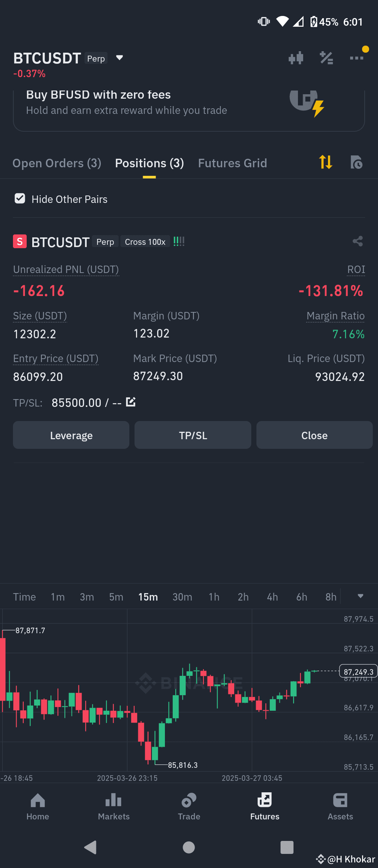Share the BTCUSDT position
Viewport: 378px width, 868px height.
(x=358, y=241)
